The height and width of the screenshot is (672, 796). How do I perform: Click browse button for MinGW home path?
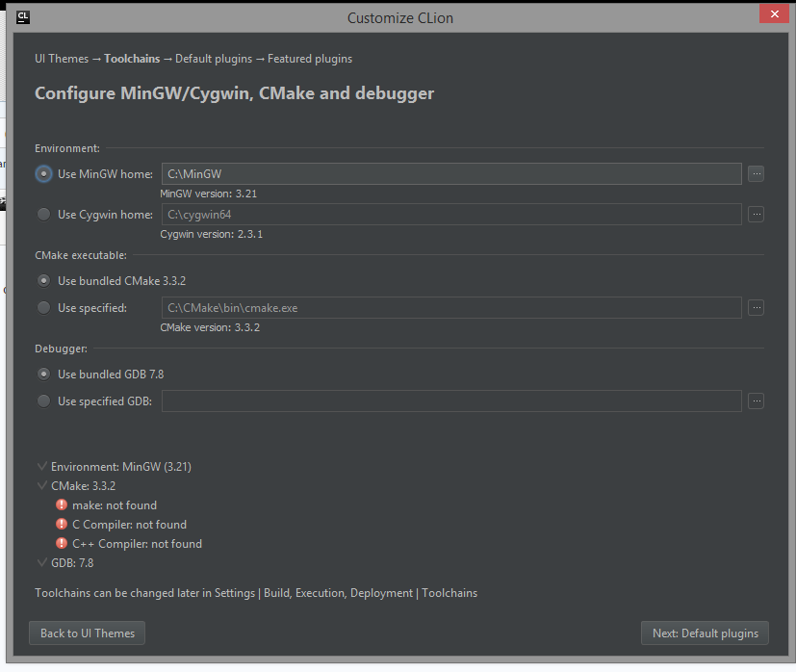756,174
